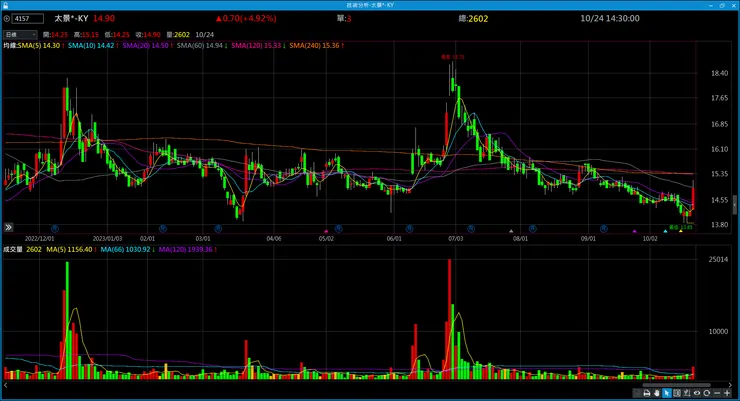Click the pink triangle marker near 05/02
This screenshot has height=401, width=740.
click(326, 231)
